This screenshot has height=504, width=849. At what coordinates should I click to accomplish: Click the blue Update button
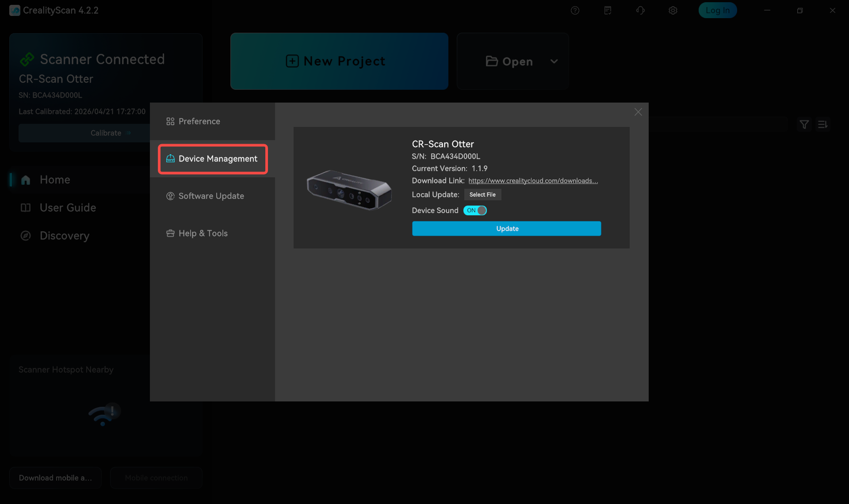(506, 229)
